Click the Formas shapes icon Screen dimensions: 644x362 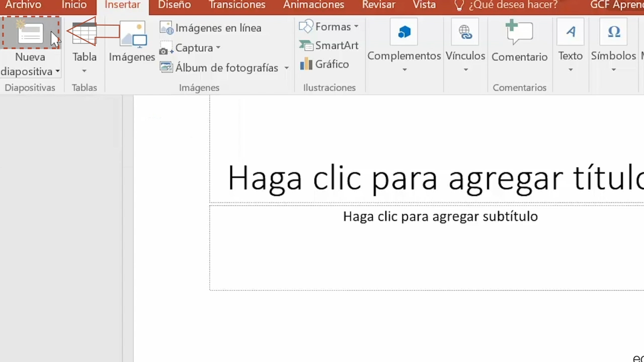[x=306, y=26]
